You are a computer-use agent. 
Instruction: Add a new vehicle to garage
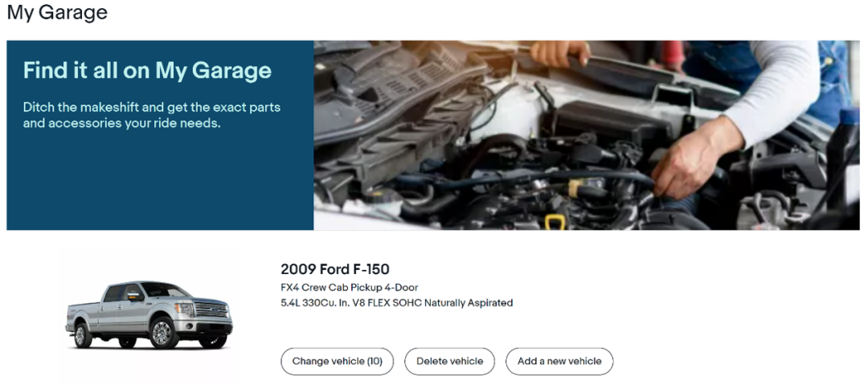tap(559, 361)
